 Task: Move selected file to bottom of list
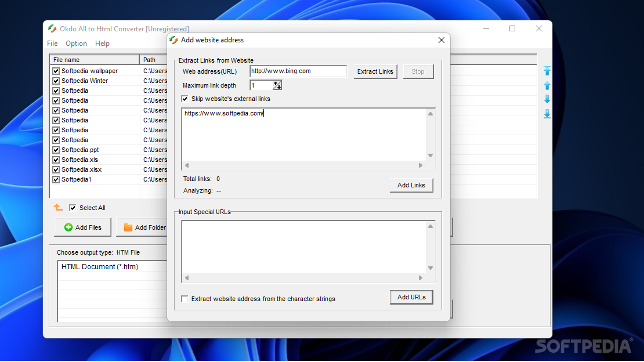point(547,114)
